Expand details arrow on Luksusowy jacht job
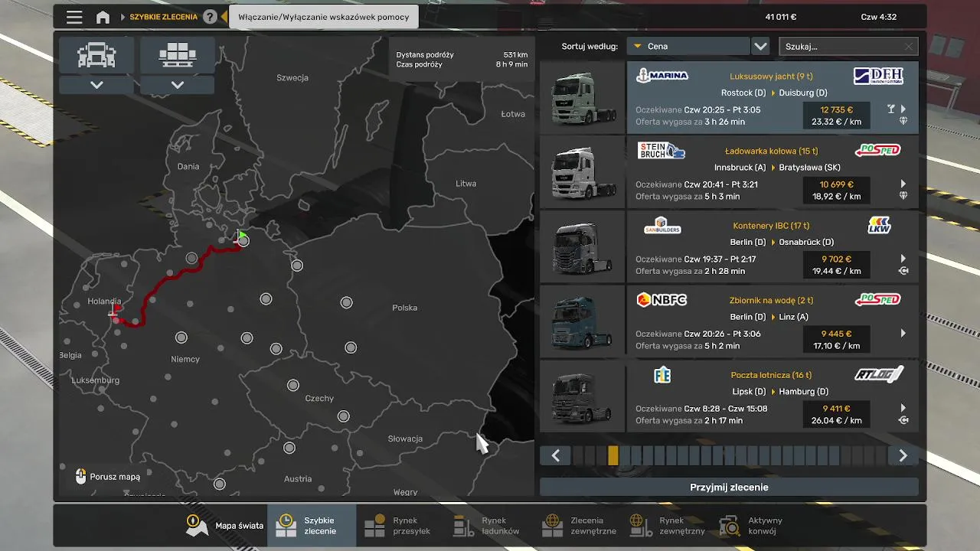The width and height of the screenshot is (980, 551). coord(903,109)
